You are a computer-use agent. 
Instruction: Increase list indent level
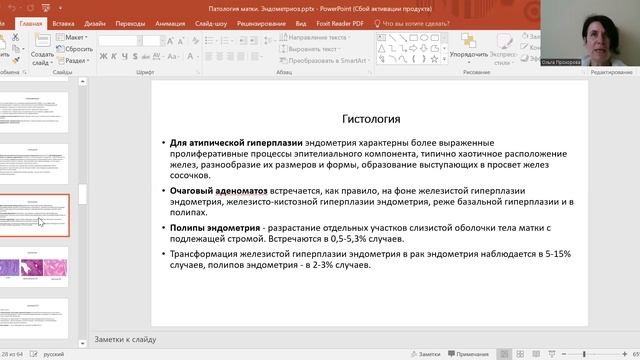tap(253, 41)
